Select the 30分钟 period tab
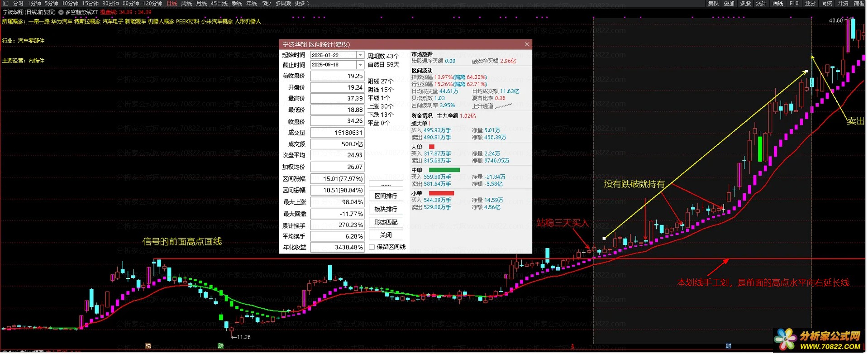The height and width of the screenshot is (354, 868). [x=110, y=3]
